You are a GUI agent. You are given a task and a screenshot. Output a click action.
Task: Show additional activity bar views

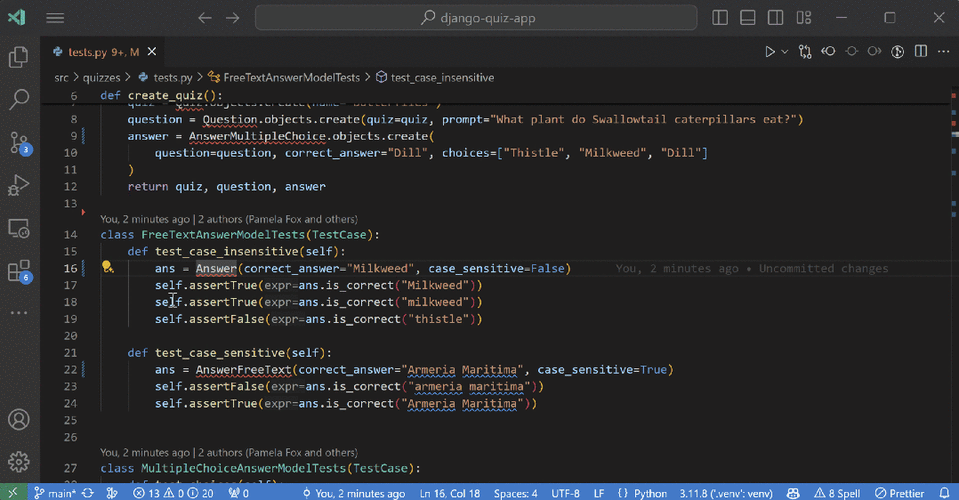tap(19, 312)
